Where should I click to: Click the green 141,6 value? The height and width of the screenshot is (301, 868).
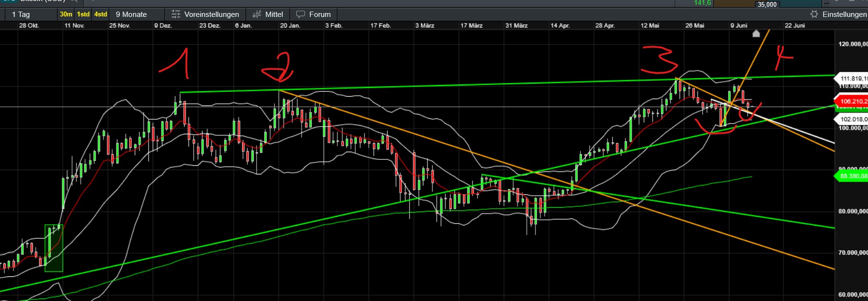coord(702,3)
